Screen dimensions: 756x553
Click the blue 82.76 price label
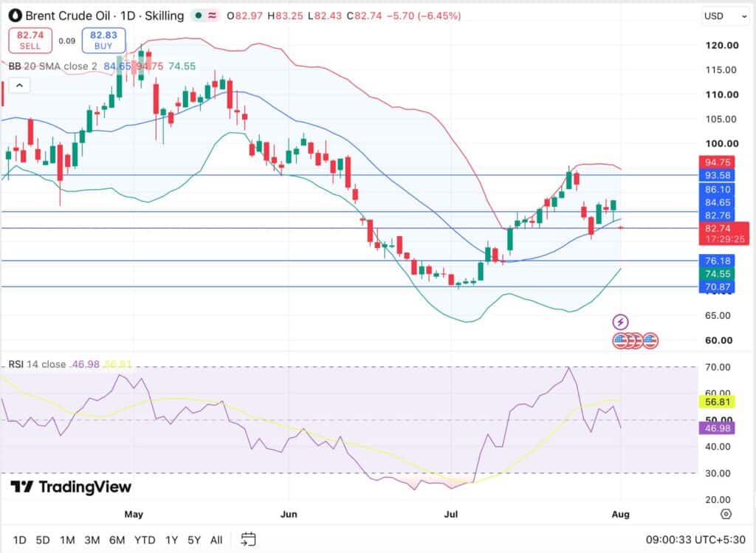coord(717,215)
